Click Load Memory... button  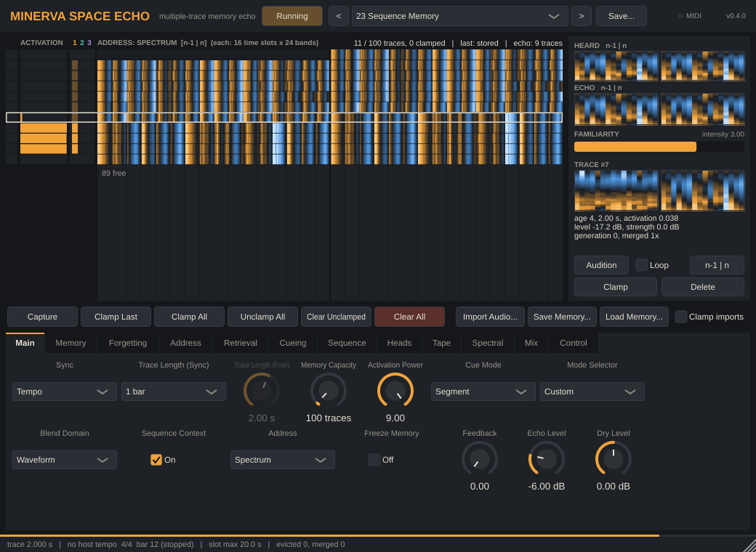click(634, 317)
